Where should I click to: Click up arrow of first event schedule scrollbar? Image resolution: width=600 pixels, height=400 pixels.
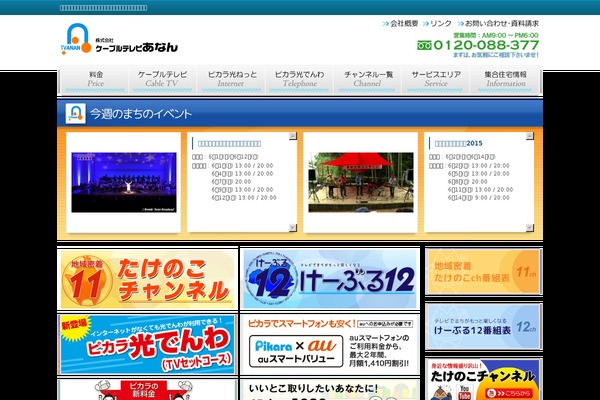(293, 136)
